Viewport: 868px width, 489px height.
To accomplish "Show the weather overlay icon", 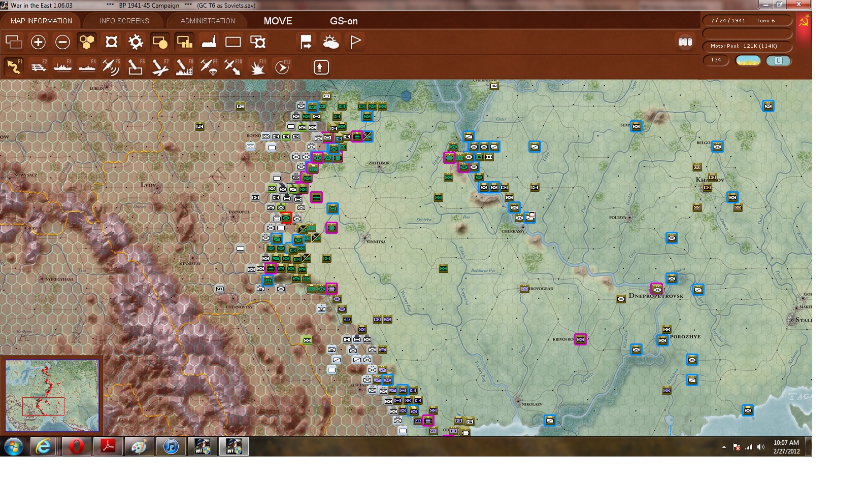I will click(330, 42).
